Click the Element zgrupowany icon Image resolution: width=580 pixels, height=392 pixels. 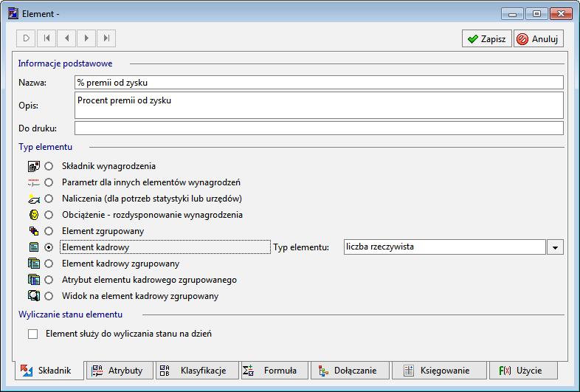pos(34,231)
